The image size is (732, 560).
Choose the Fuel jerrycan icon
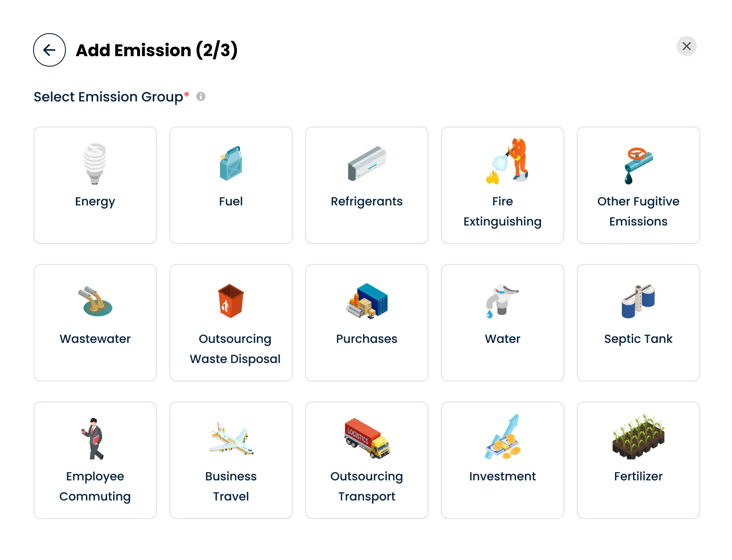click(231, 163)
